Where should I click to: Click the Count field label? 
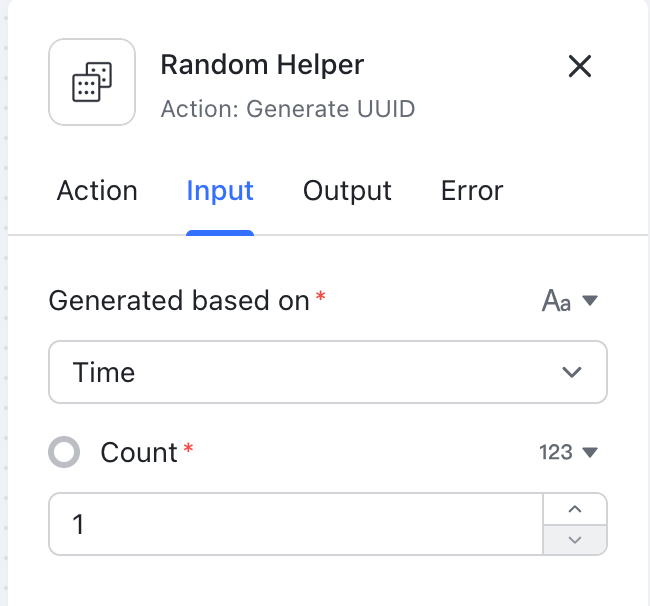click(x=139, y=453)
